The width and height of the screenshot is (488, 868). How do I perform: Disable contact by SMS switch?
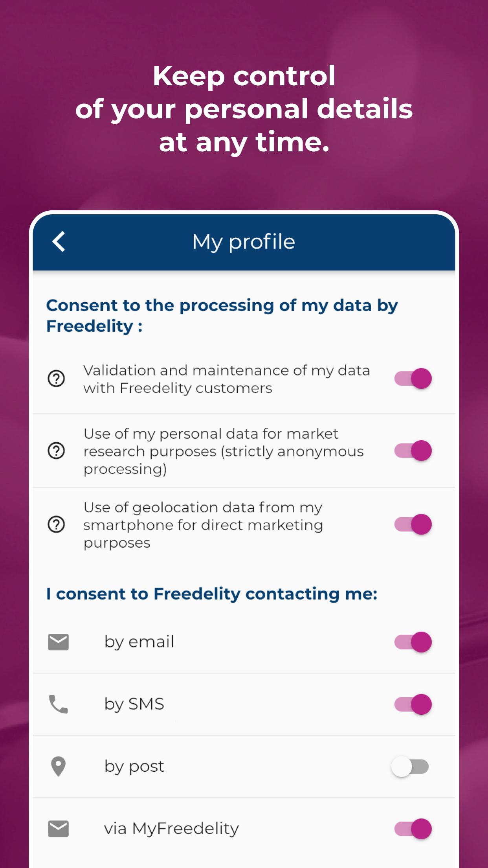pyautogui.click(x=413, y=704)
